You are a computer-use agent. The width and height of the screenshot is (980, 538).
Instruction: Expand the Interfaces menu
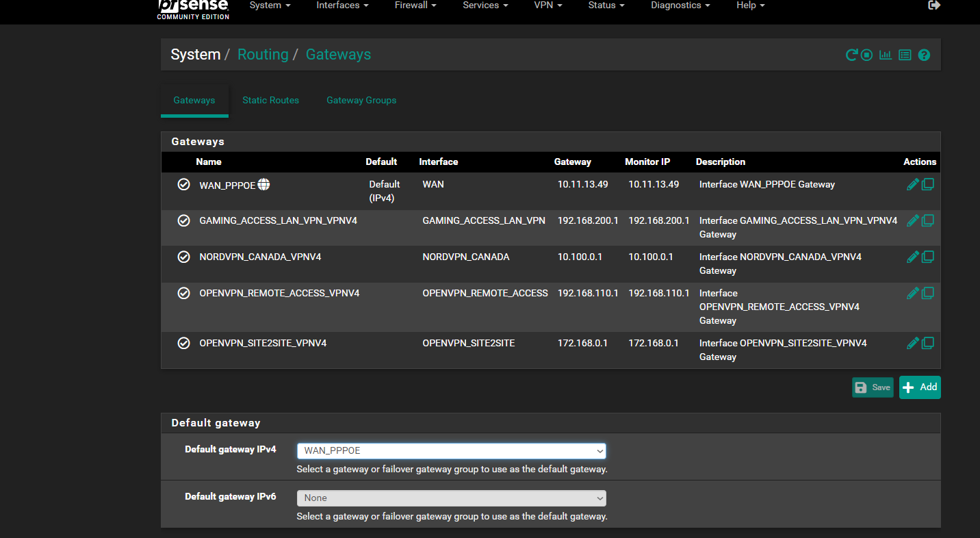point(342,5)
